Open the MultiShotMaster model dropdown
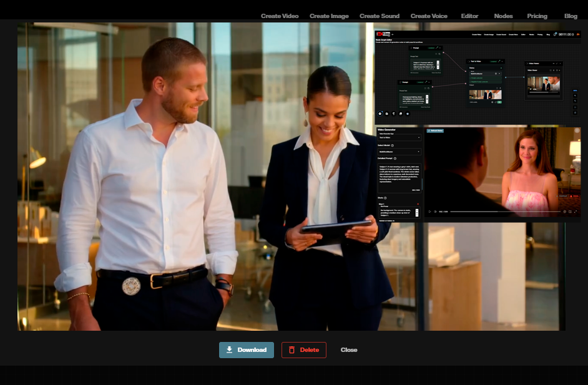The width and height of the screenshot is (588, 385). (399, 152)
